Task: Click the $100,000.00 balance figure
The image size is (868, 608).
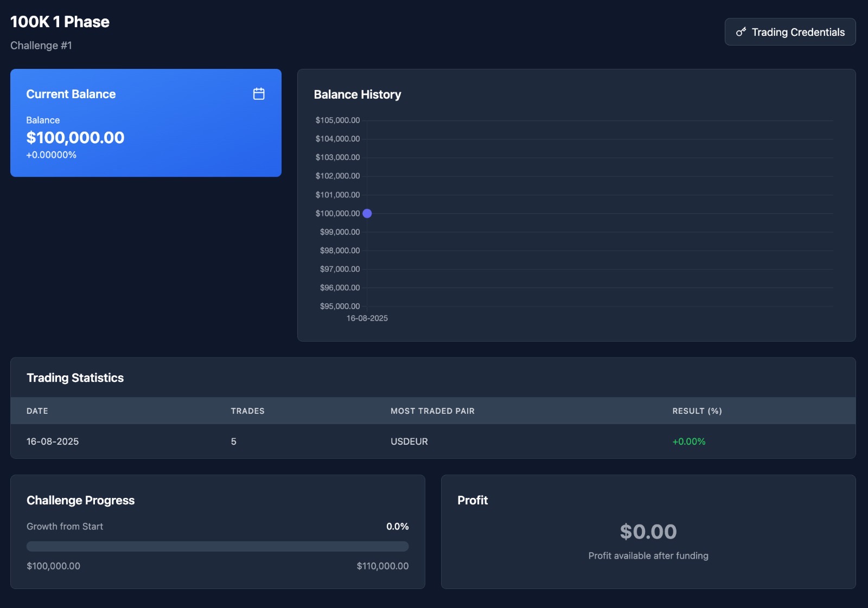Action: (x=75, y=137)
